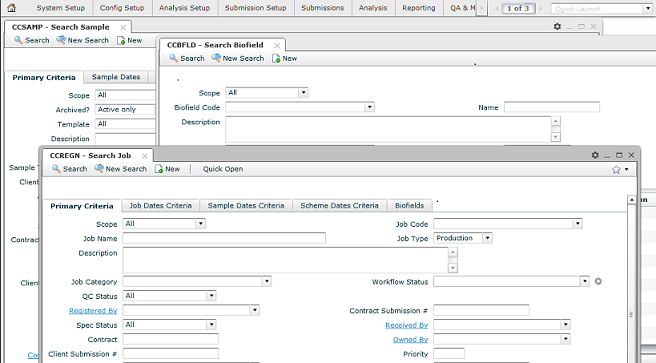The image size is (656, 363).
Task: Click New in Search Sample toolbar
Action: click(129, 40)
